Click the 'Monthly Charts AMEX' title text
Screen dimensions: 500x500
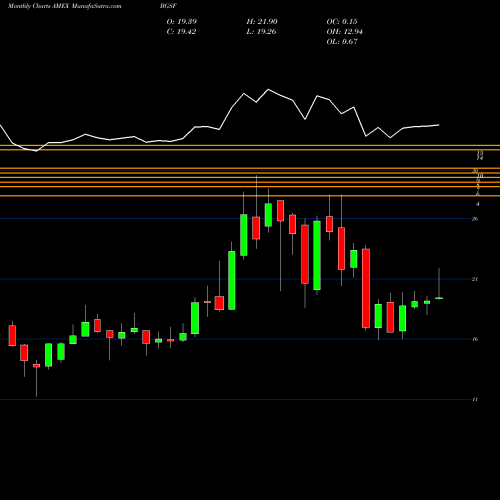(x=38, y=6)
